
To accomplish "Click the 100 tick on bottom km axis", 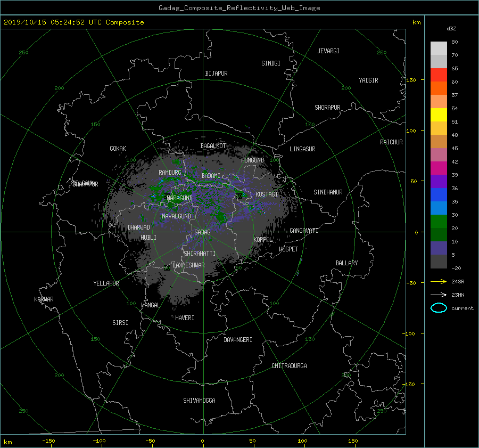I will coord(302,441).
